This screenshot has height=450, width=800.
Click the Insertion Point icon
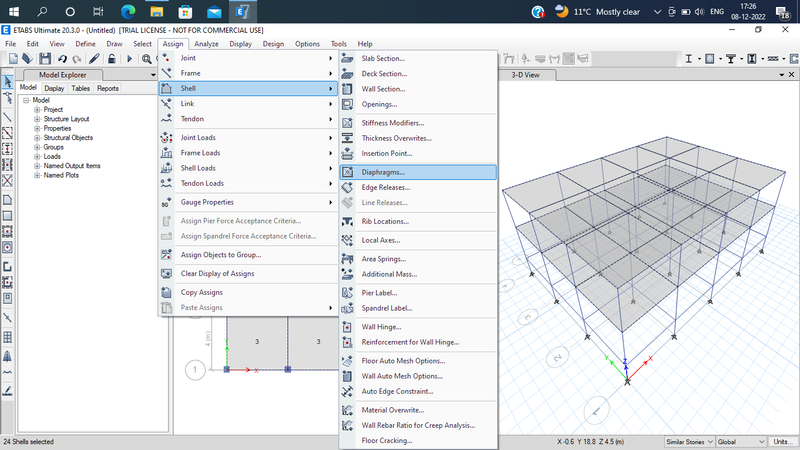coord(347,154)
